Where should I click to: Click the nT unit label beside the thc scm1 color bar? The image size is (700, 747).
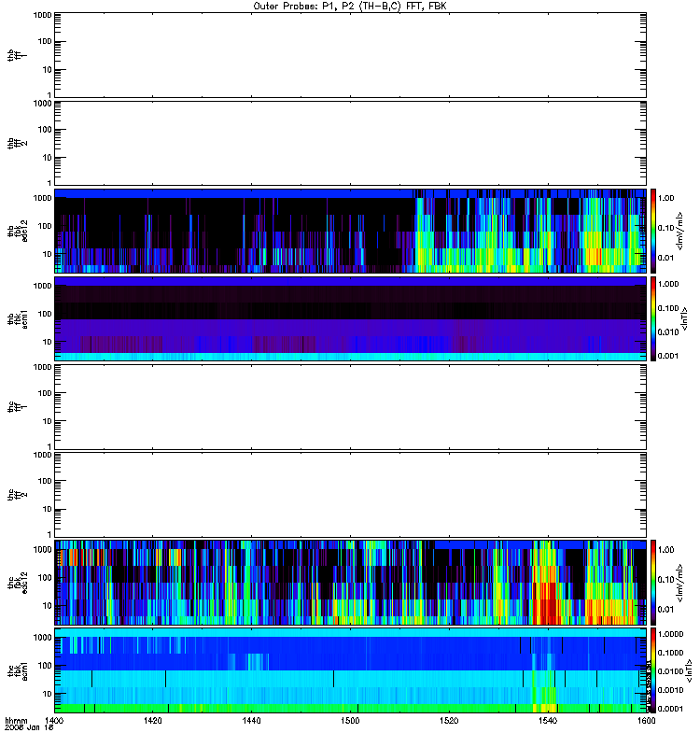689,670
